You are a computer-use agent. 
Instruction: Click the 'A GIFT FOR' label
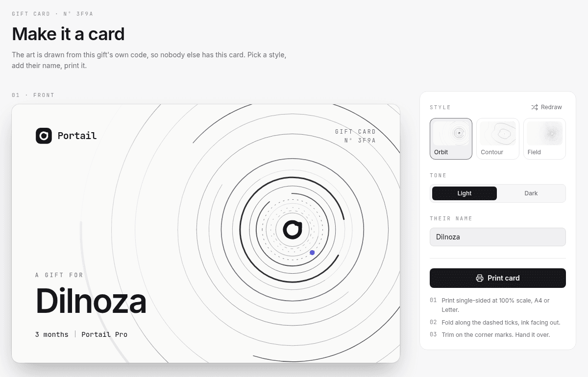pyautogui.click(x=59, y=275)
